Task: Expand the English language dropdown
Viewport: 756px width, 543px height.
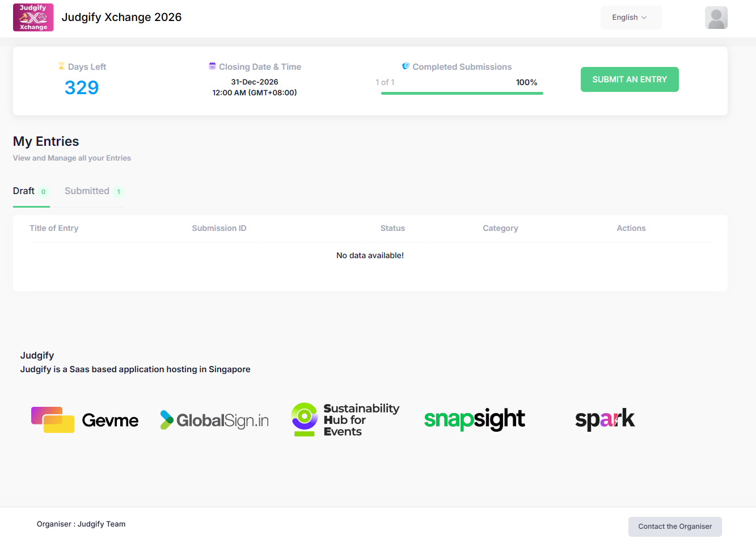Action: point(631,18)
